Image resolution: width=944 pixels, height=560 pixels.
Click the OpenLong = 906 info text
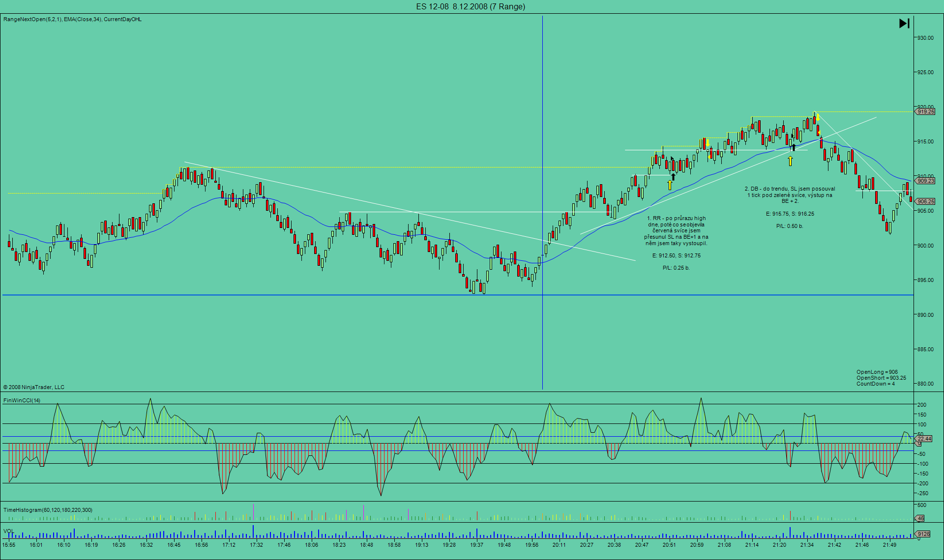tap(877, 372)
